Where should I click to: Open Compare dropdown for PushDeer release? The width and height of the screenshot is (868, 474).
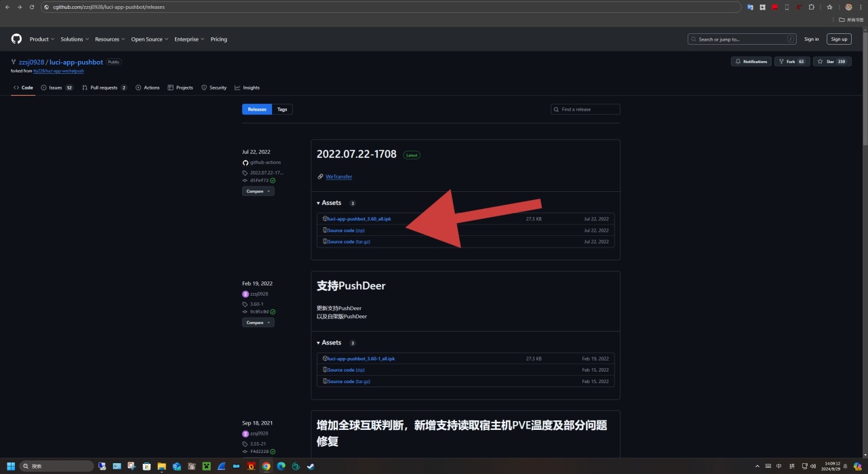[258, 323]
